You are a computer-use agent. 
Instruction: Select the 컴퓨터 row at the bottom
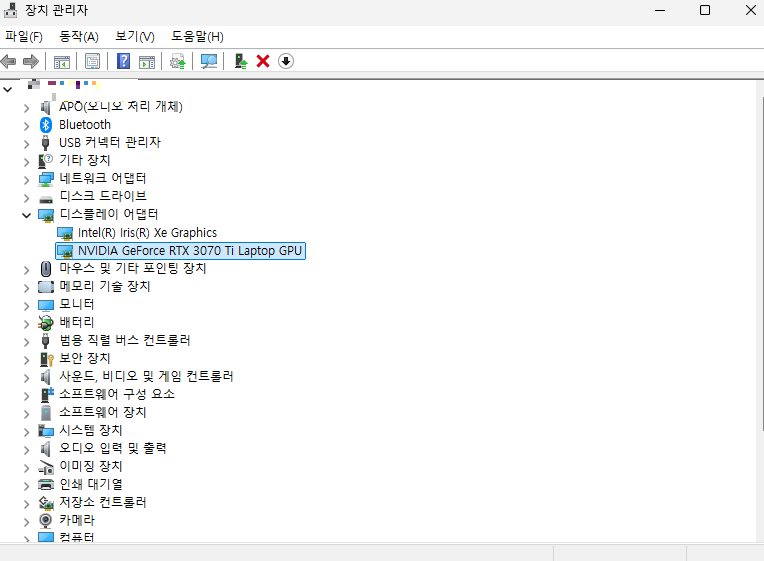coord(76,537)
